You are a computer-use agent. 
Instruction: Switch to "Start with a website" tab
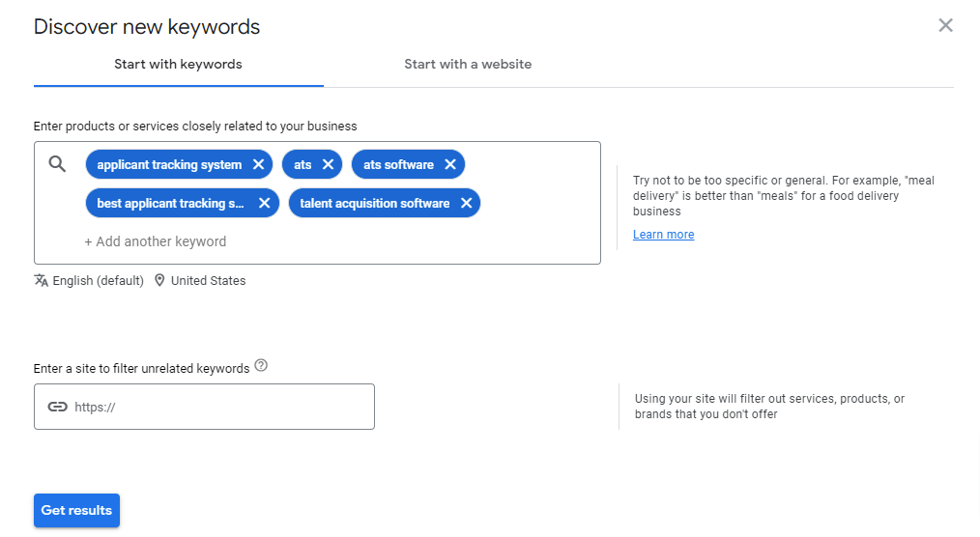coord(468,65)
